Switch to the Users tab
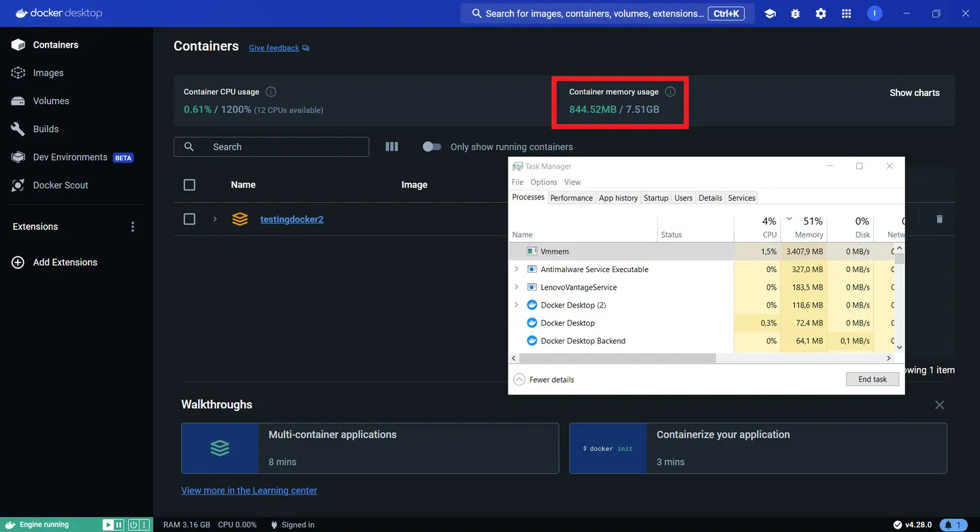This screenshot has width=980, height=532. point(683,198)
